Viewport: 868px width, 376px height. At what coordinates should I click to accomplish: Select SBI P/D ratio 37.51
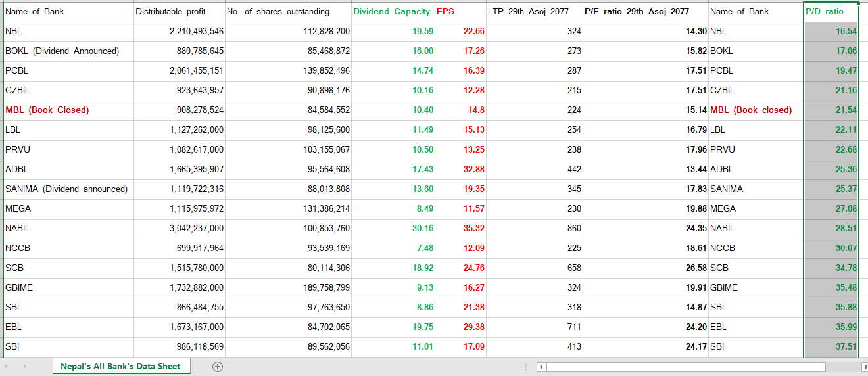831,346
